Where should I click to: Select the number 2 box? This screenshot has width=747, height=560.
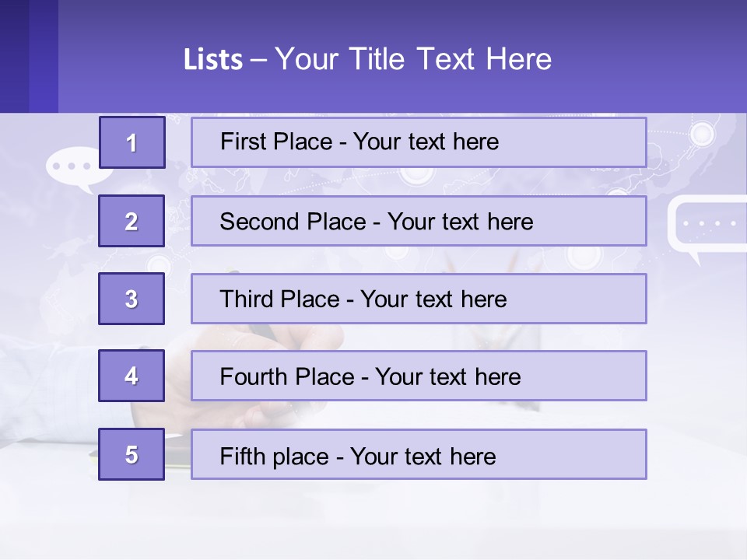coord(132,221)
